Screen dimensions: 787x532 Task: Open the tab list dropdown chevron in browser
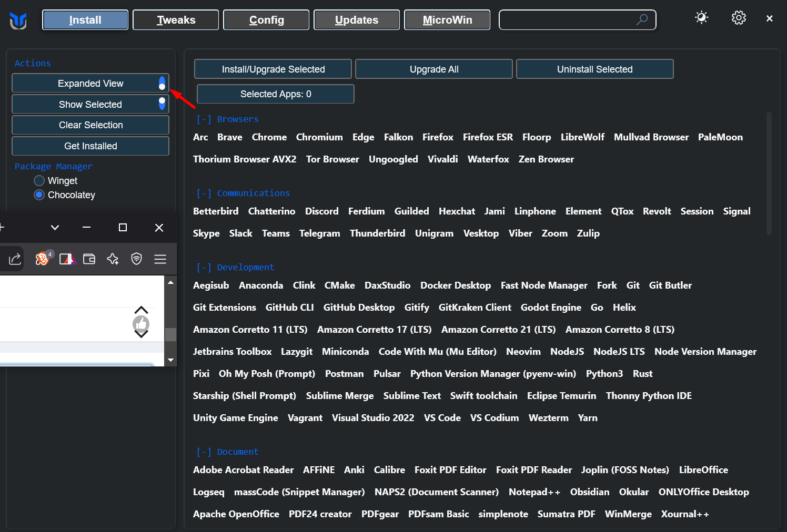click(x=55, y=228)
